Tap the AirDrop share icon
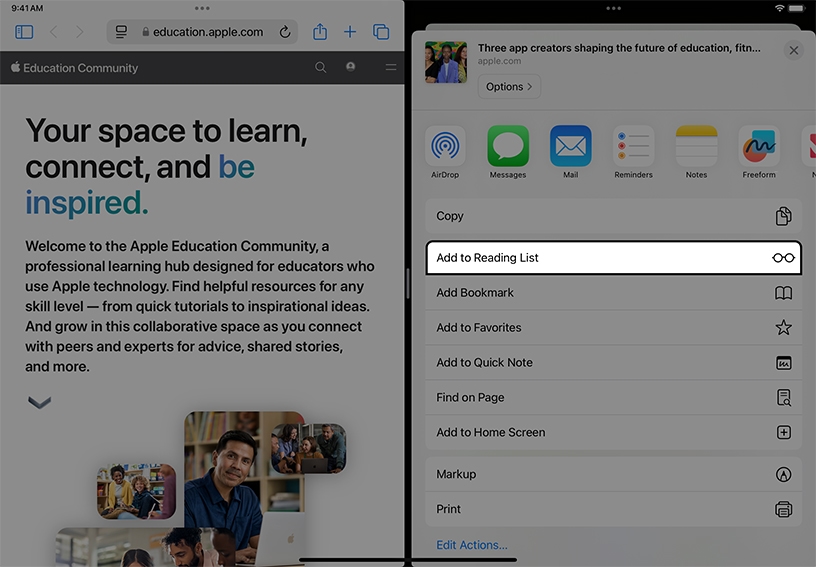 click(x=445, y=147)
